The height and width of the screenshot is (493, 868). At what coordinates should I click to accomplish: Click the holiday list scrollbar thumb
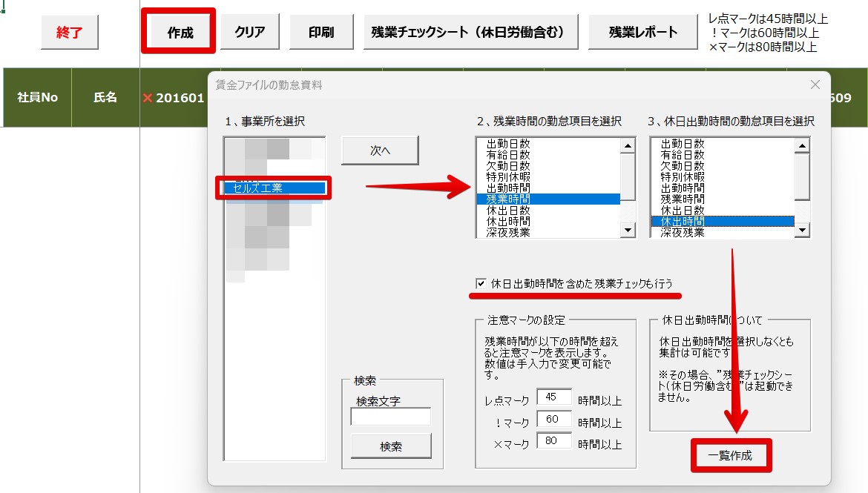tap(802, 177)
